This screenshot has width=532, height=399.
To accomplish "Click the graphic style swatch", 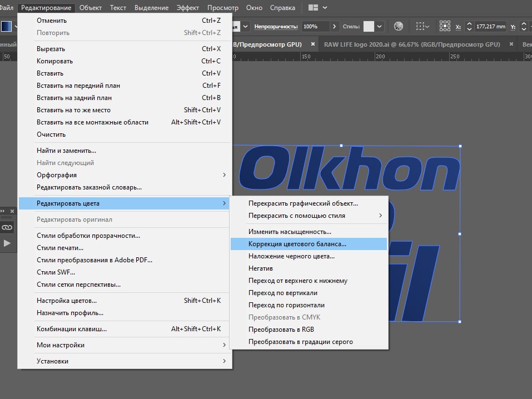I will coord(369,27).
